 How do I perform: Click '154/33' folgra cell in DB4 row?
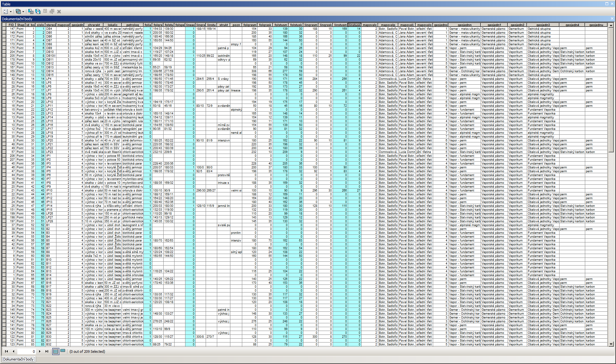(158, 29)
